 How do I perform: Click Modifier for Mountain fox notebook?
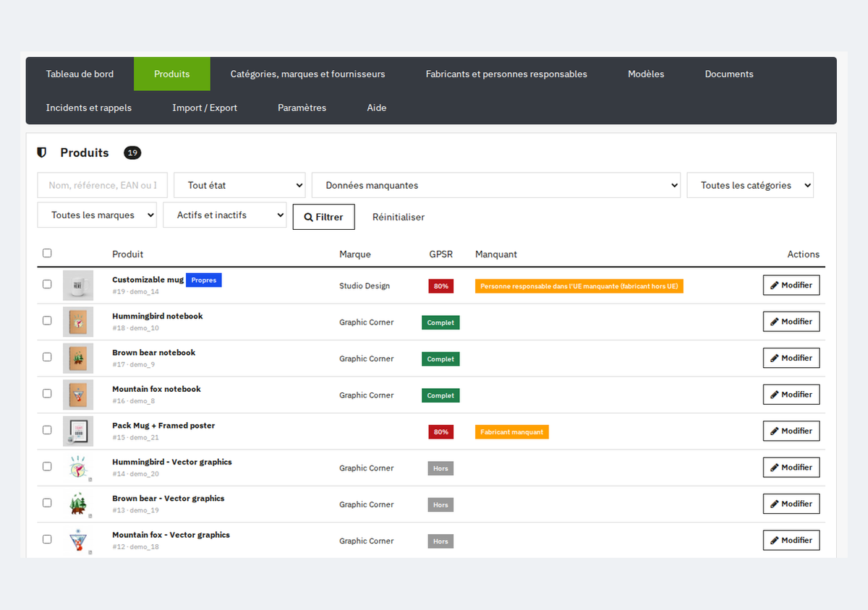pyautogui.click(x=791, y=395)
